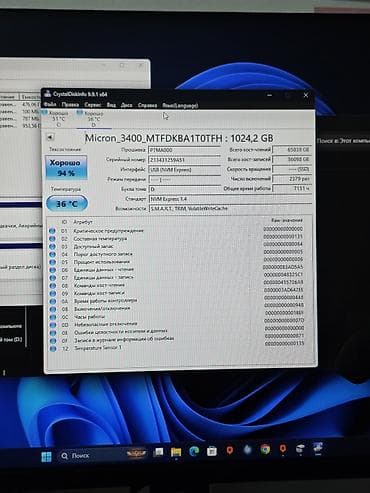Click status icon of attribute 0A
The height and width of the screenshot is (493, 370).
[52, 301]
